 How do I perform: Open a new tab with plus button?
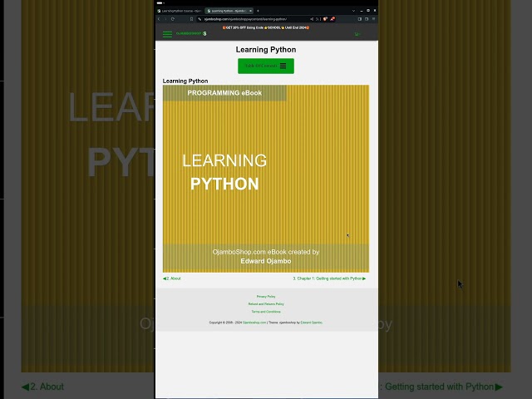[x=258, y=11]
